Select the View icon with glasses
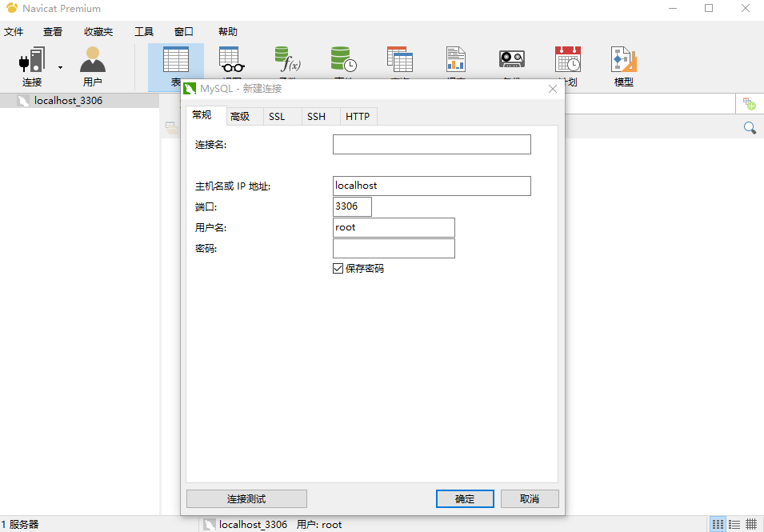This screenshot has width=764, height=532. pos(231,60)
